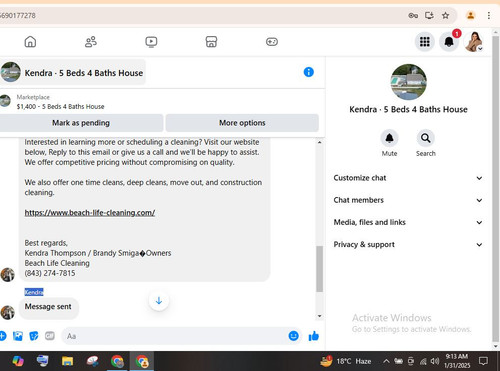Open the clock showing 9:13 AM

457,361
